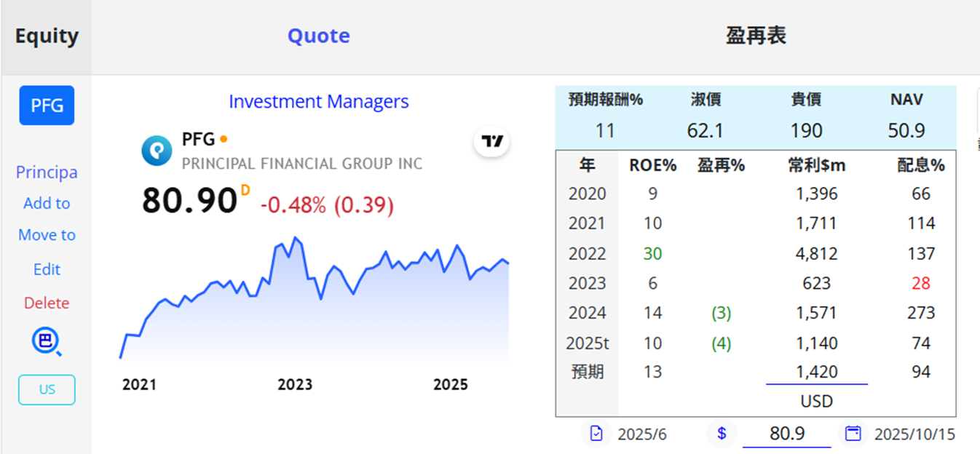Image resolution: width=980 pixels, height=454 pixels.
Task: Click the red Delete link
Action: (47, 303)
